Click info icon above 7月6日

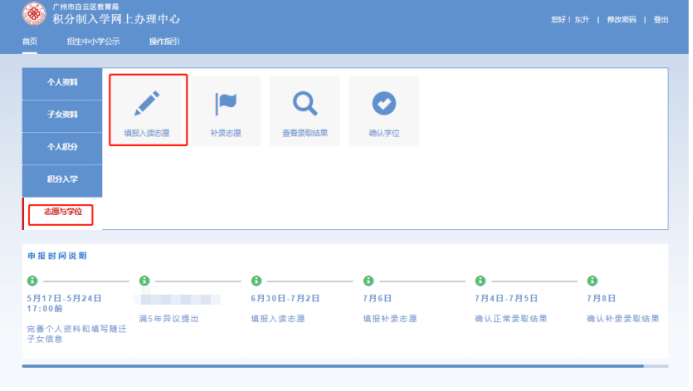(368, 281)
